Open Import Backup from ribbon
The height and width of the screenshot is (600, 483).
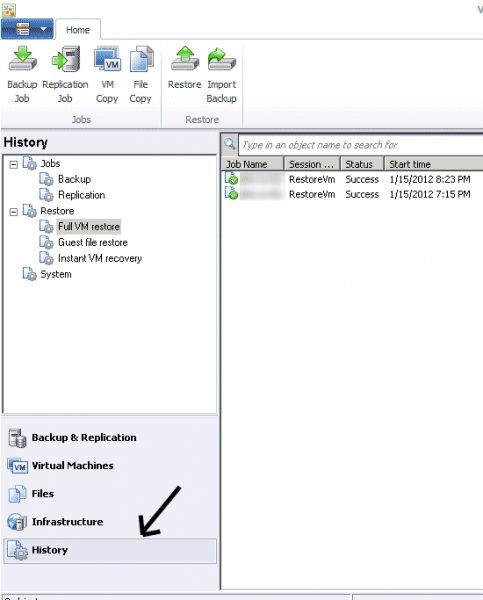point(222,75)
